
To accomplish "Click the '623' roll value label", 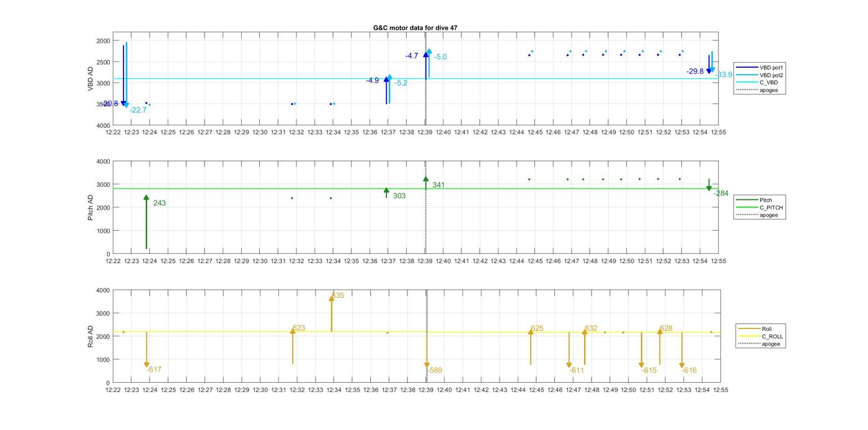I will (299, 328).
